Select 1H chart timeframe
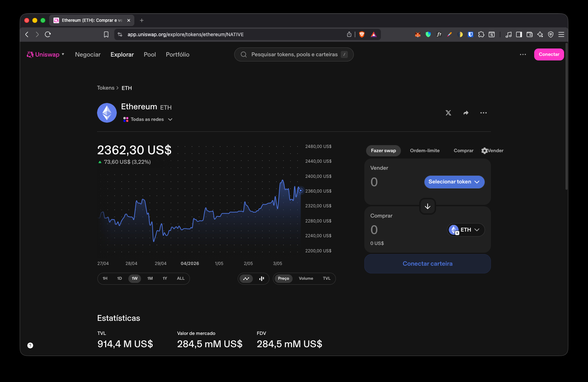The height and width of the screenshot is (382, 588). click(105, 279)
